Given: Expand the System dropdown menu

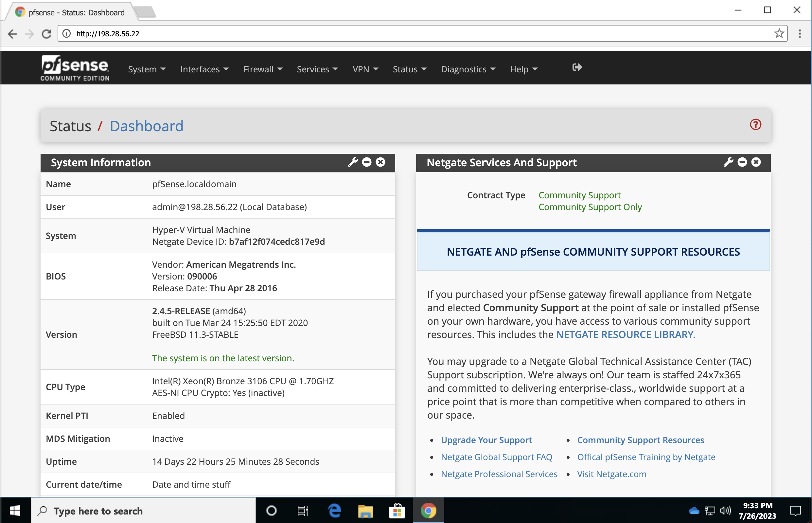Looking at the screenshot, I should click(x=147, y=69).
